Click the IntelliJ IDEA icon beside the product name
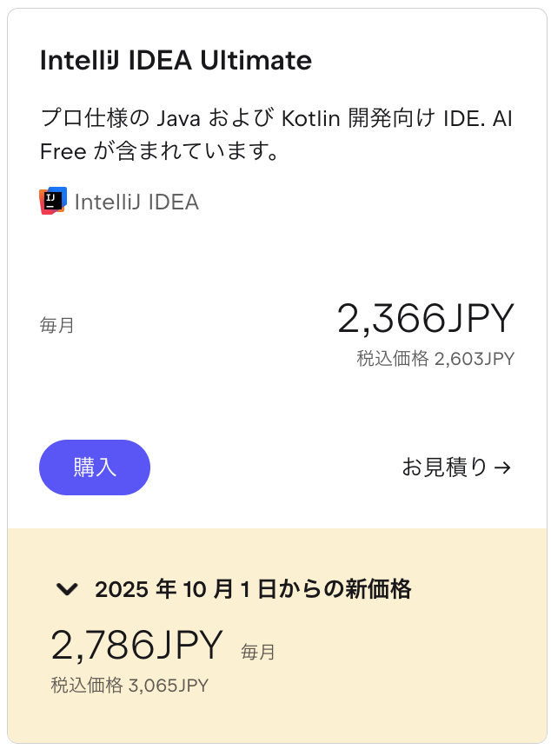 51,199
